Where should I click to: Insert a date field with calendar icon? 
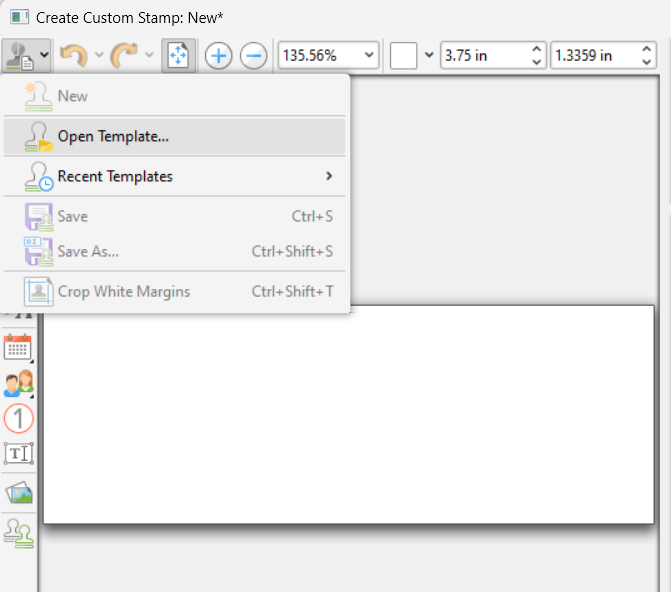coord(18,346)
